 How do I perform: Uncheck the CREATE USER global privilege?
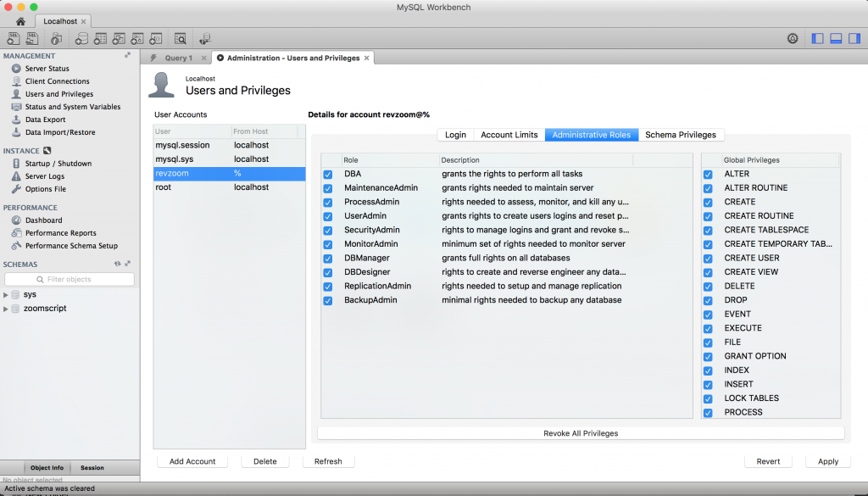pyautogui.click(x=708, y=259)
